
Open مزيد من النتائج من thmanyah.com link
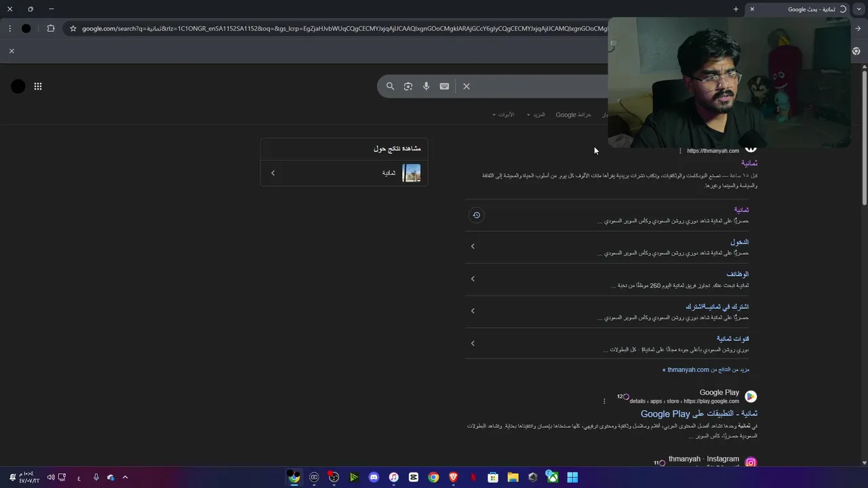706,369
